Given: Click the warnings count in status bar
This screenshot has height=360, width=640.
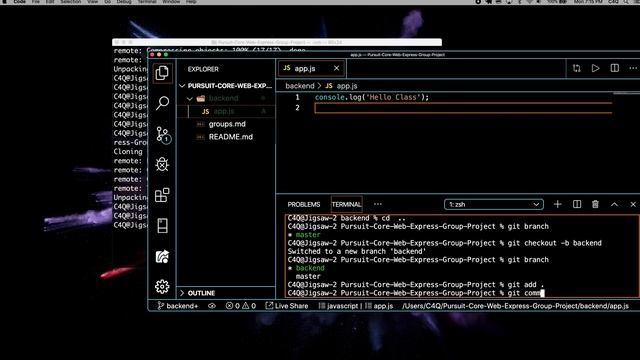Looking at the screenshot, I should [249, 306].
